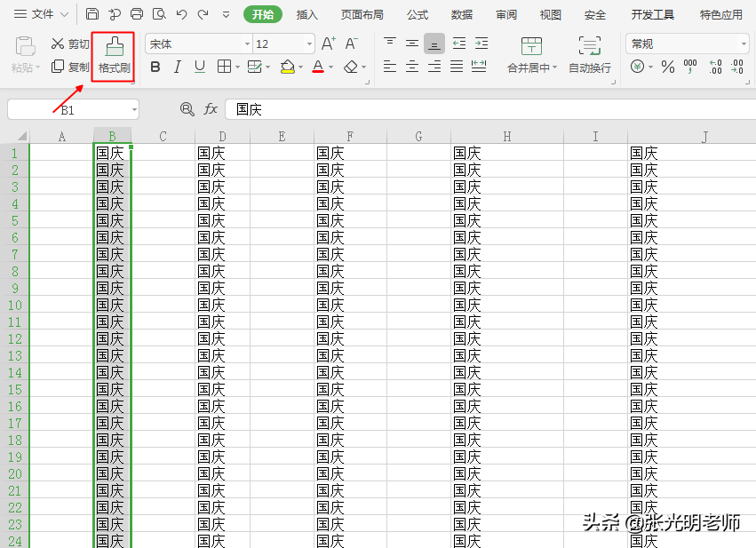The width and height of the screenshot is (756, 548).
Task: Click Increase Indent icon
Action: (481, 44)
